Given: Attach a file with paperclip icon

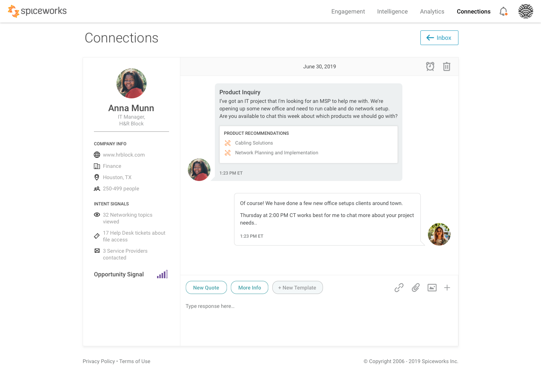Looking at the screenshot, I should tap(416, 288).
